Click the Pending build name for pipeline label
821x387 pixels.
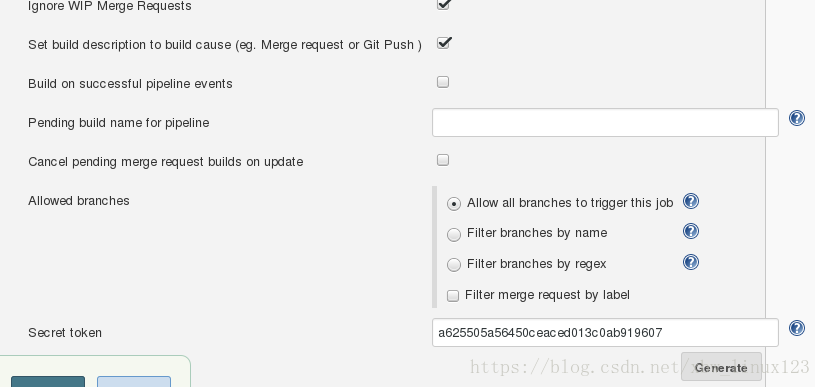pos(119,123)
